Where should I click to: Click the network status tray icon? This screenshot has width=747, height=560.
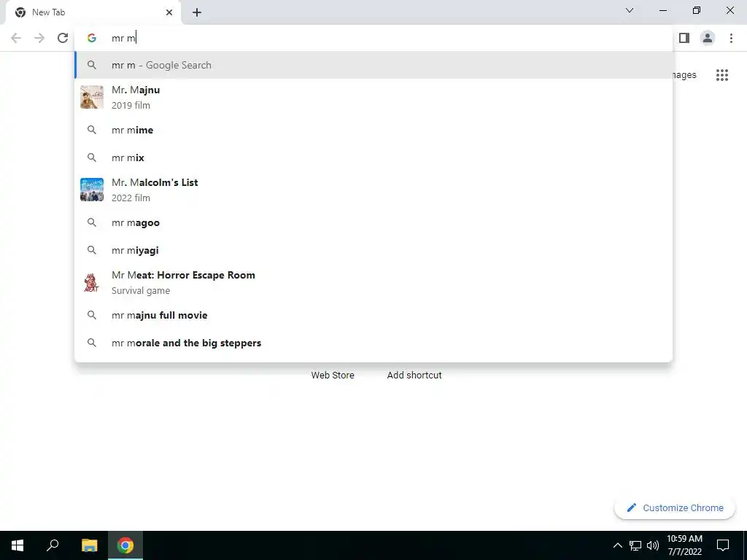coord(635,545)
